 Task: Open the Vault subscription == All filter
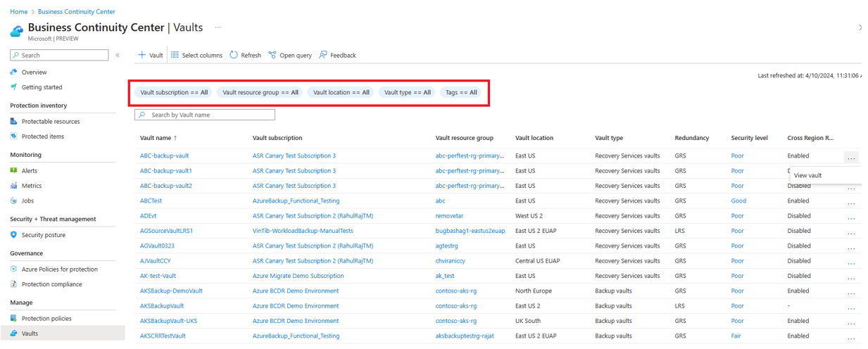pyautogui.click(x=174, y=92)
